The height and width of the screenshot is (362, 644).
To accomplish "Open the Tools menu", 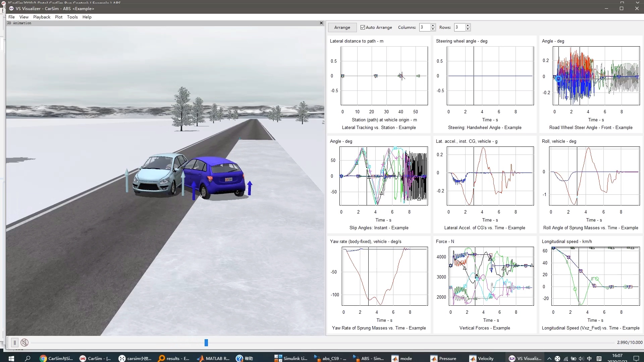I will tap(72, 17).
